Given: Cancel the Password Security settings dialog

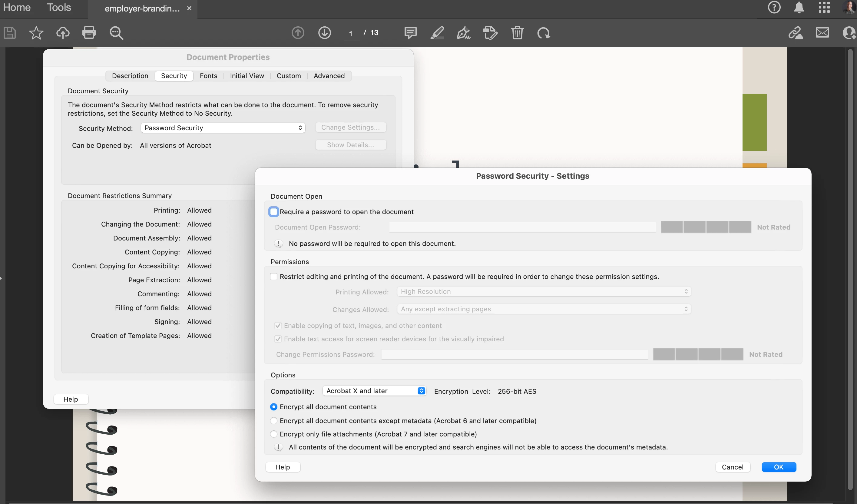Looking at the screenshot, I should pyautogui.click(x=733, y=467).
